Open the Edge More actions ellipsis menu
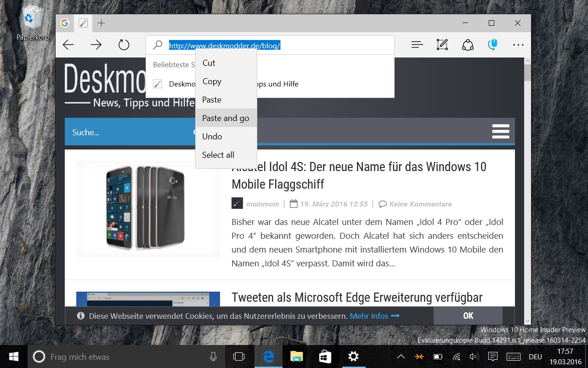Screen dimensions: 588x368 (518, 45)
